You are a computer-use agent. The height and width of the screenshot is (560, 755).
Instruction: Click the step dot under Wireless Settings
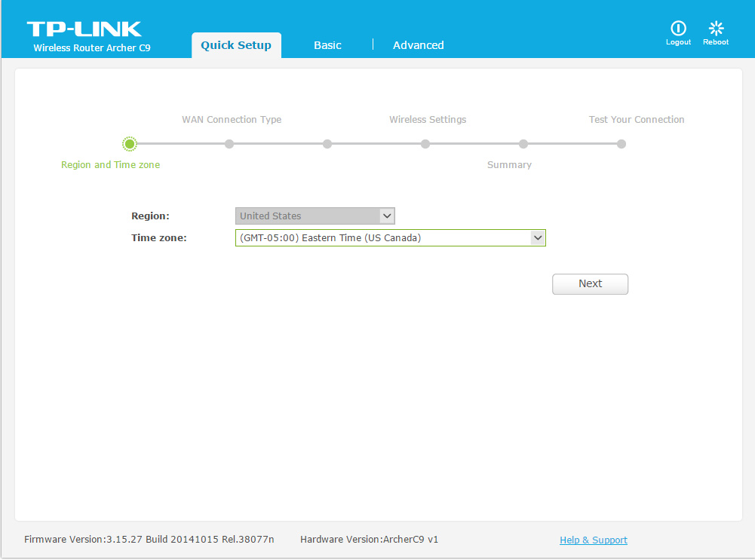(x=425, y=144)
